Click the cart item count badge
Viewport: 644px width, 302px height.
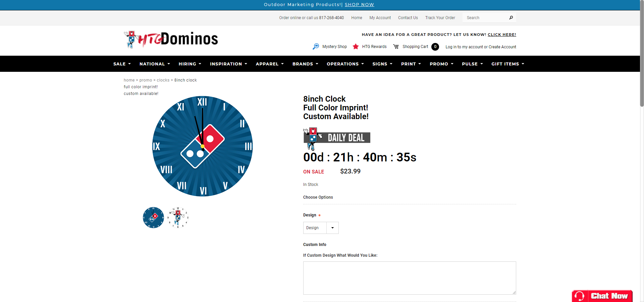click(x=435, y=47)
